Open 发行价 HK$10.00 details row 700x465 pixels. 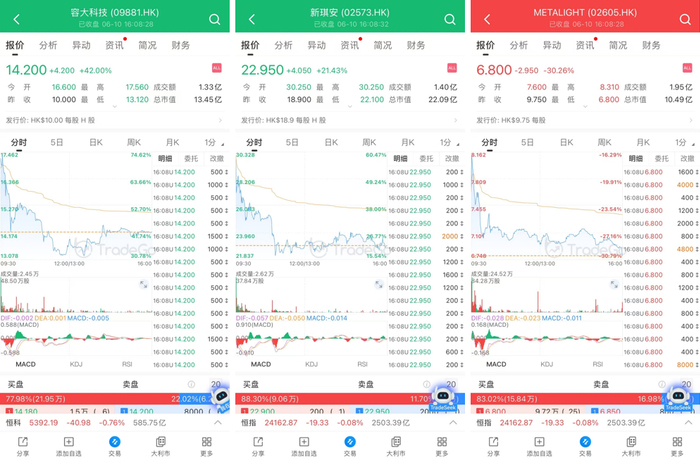tap(115, 120)
